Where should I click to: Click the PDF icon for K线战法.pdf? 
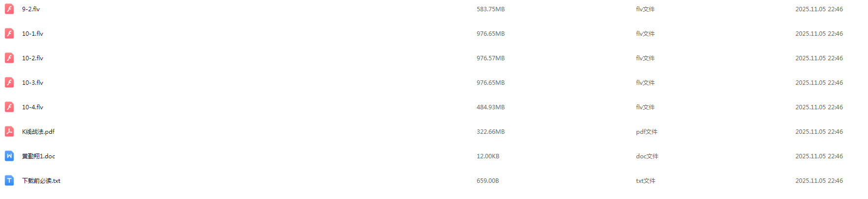(9, 131)
